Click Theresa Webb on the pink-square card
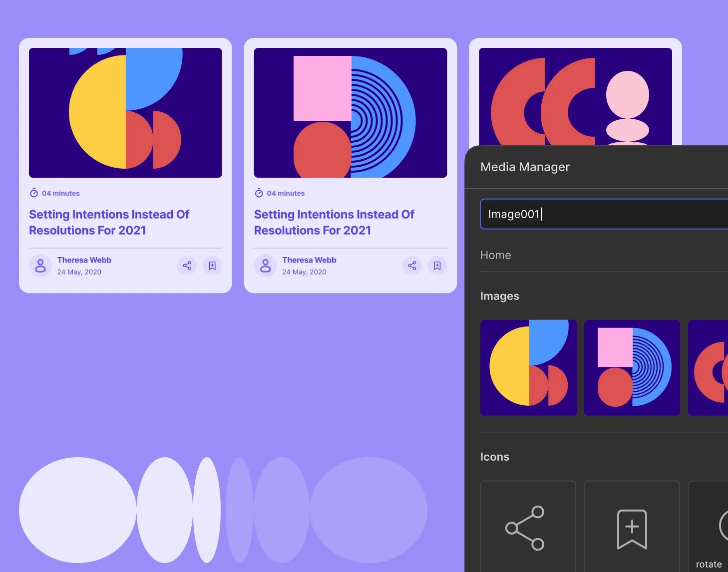The height and width of the screenshot is (572, 728). coord(309,260)
